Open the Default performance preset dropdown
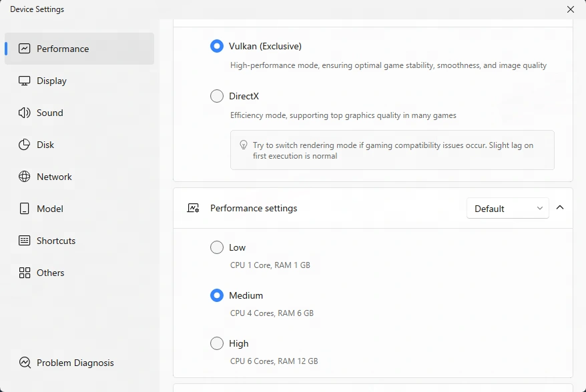Screen dimensions: 586x392 pos(507,209)
